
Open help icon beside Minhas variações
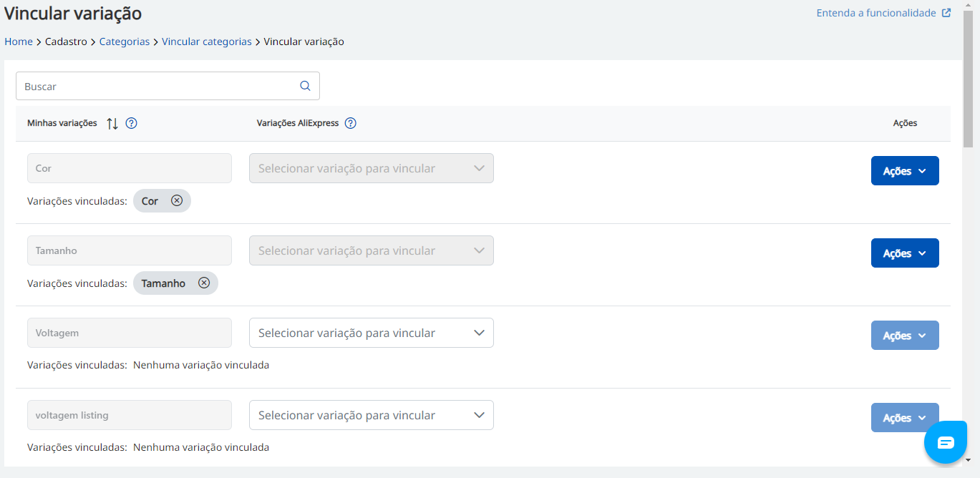[x=131, y=123]
